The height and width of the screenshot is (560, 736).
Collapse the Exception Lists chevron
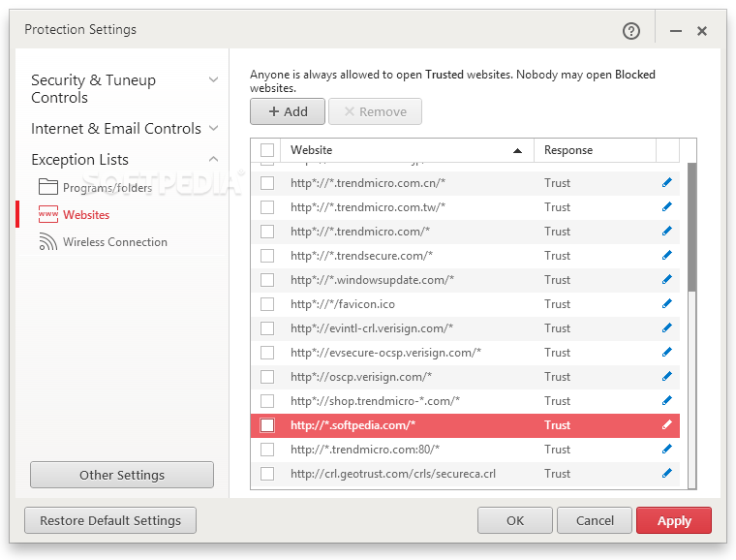(x=214, y=159)
